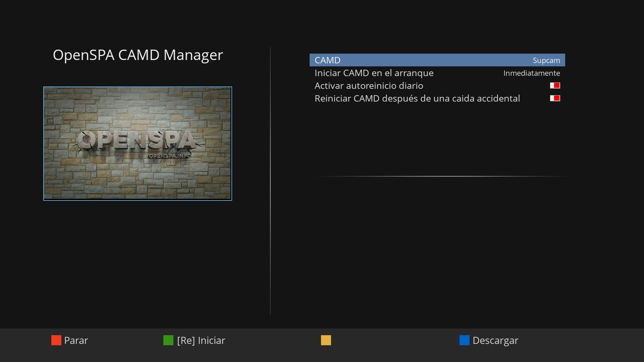Select Activar autoreinicio diario entry
The height and width of the screenshot is (362, 644).
coord(369,86)
